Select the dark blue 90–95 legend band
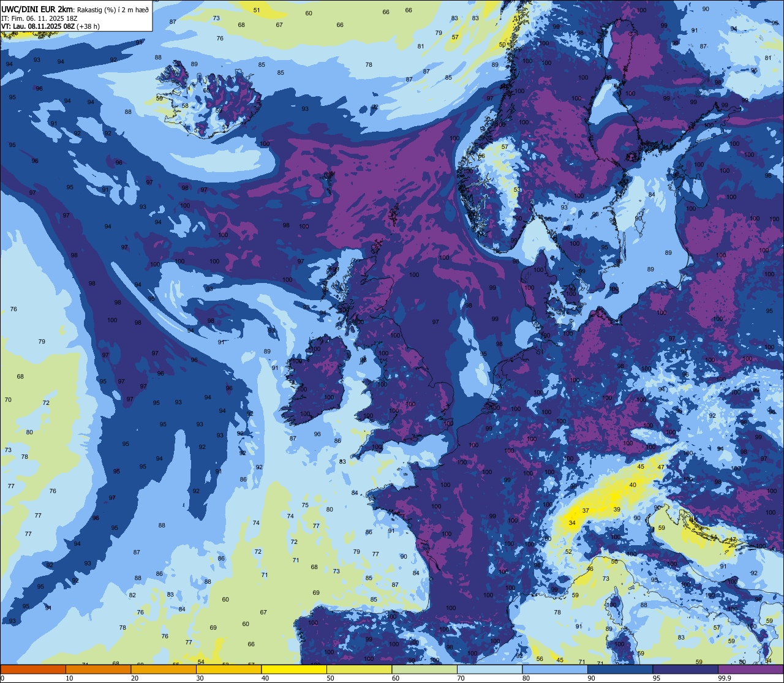The image size is (784, 683). [620, 669]
